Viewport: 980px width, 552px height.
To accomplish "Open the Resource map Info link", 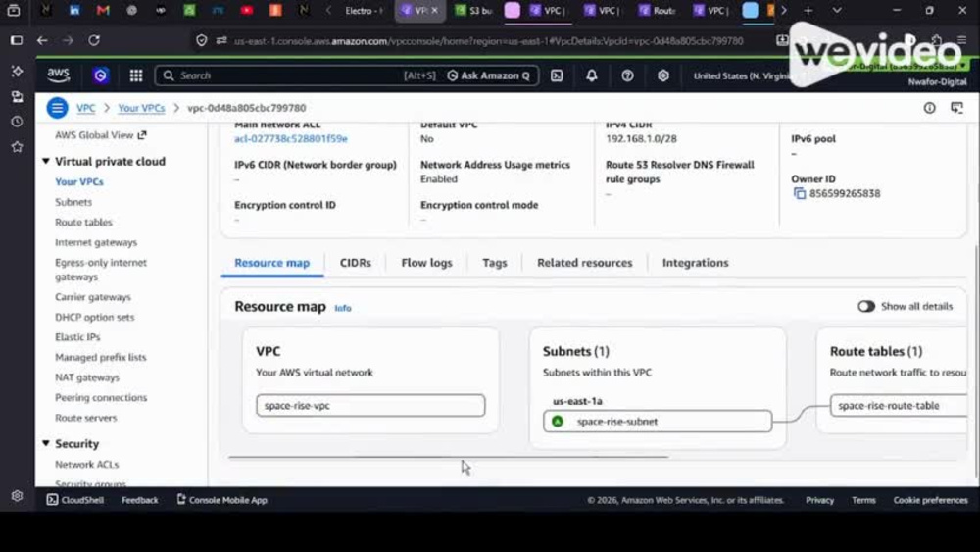I will [342, 308].
